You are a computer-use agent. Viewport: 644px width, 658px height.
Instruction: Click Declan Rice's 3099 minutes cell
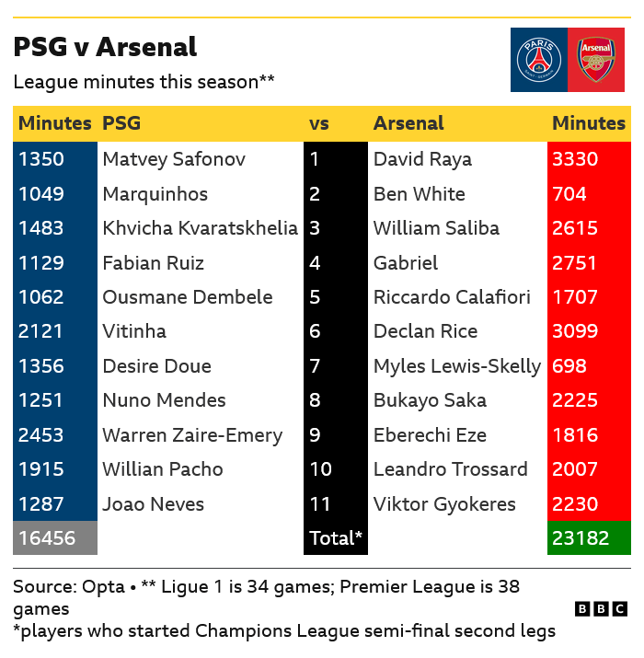589,331
